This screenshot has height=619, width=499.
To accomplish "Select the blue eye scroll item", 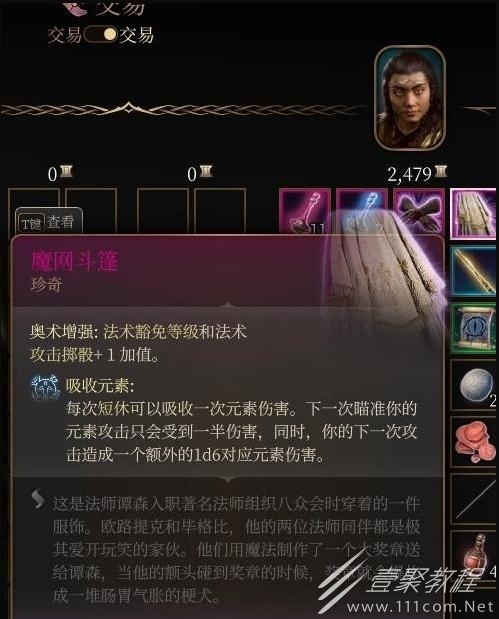I will click(x=473, y=329).
